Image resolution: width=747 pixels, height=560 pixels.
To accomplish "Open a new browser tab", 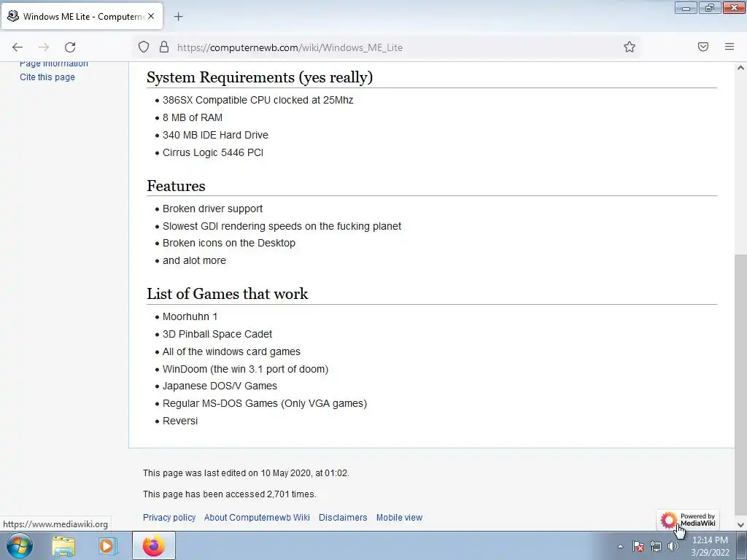I will [x=178, y=17].
